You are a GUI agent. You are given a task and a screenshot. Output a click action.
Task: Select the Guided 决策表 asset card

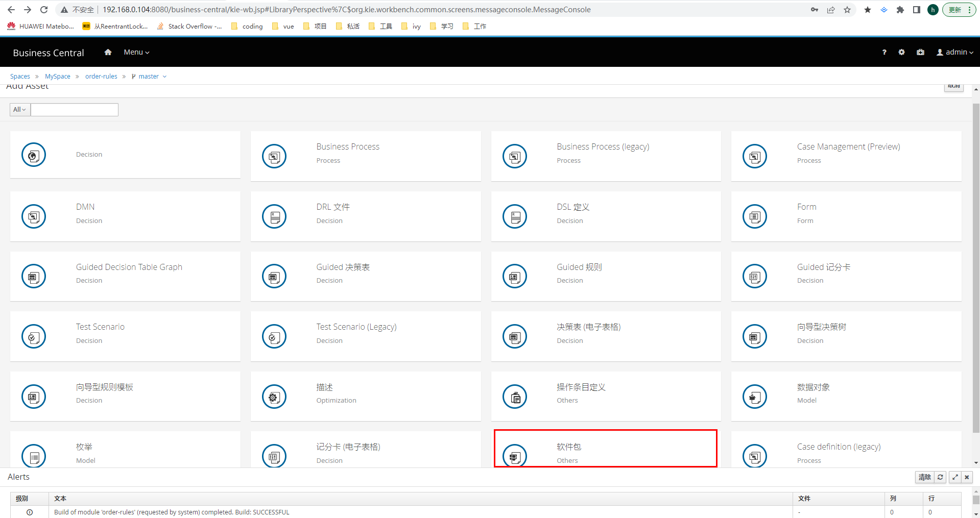365,276
